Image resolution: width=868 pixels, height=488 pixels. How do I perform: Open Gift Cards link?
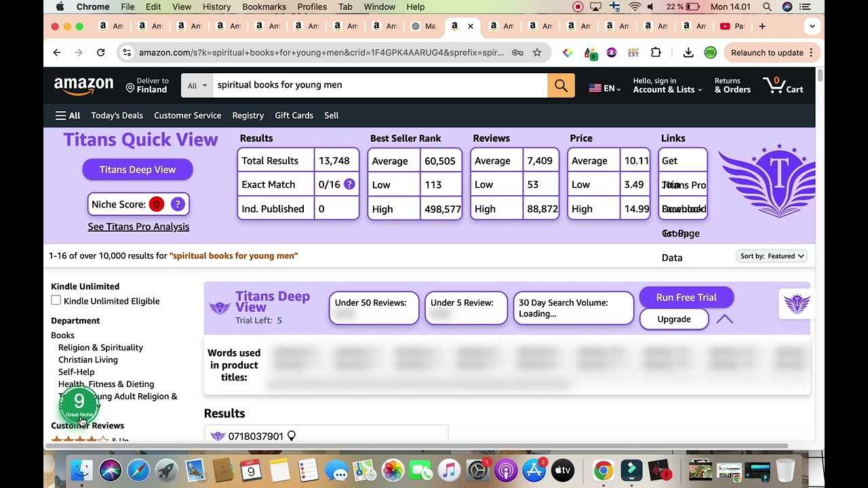pos(294,116)
